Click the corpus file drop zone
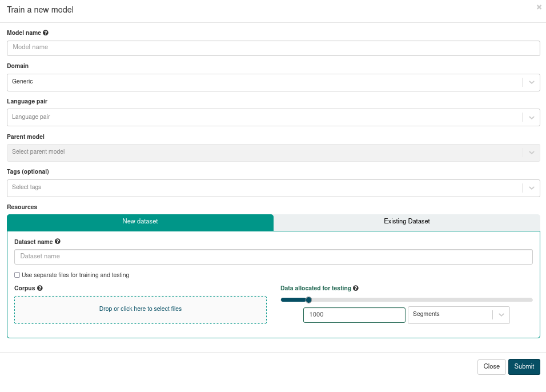Screen dimensions: 546x392 click(x=140, y=310)
